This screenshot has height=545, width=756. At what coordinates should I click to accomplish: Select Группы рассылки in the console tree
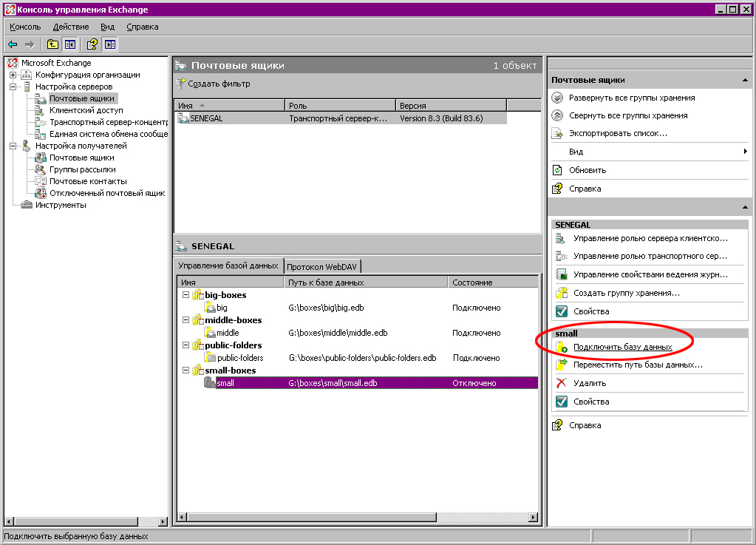point(82,169)
